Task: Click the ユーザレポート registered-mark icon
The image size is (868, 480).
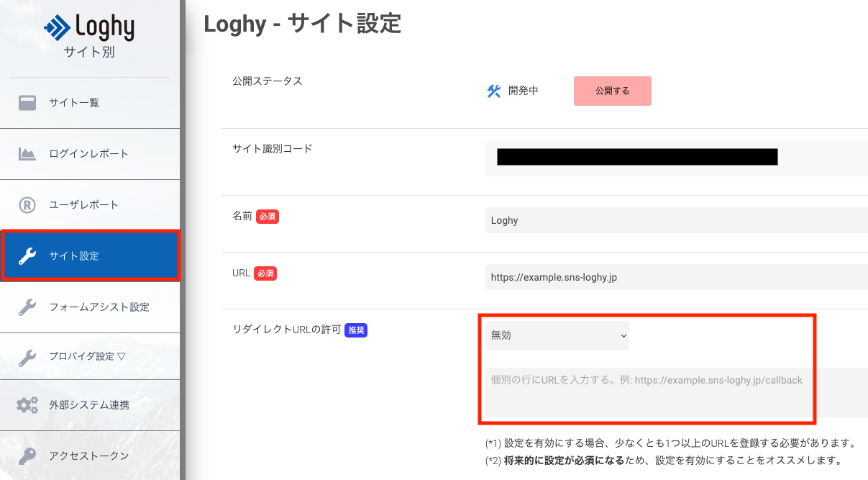Action: (x=27, y=205)
